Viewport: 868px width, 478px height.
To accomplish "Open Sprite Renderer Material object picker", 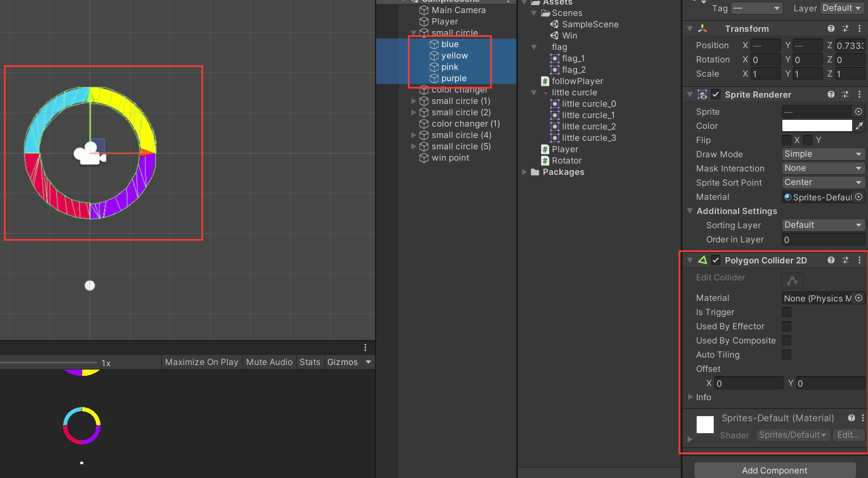I will point(859,197).
